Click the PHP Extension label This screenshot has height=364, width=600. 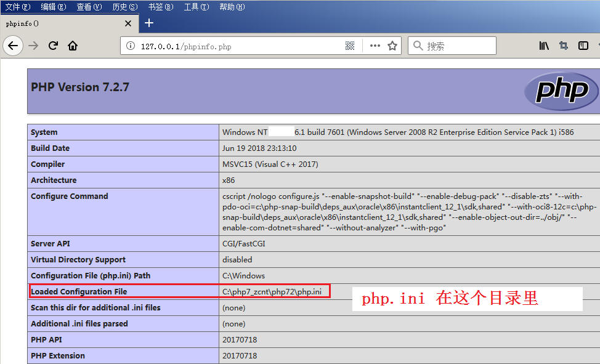click(x=58, y=355)
